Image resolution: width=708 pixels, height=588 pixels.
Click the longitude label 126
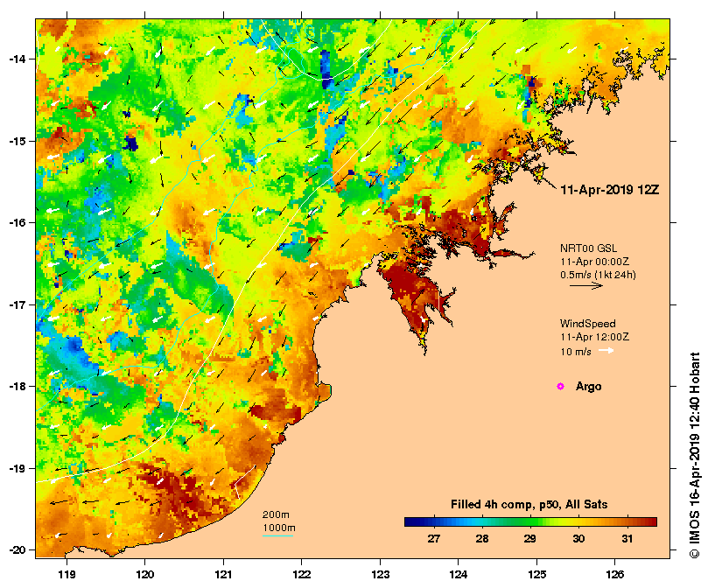click(615, 575)
